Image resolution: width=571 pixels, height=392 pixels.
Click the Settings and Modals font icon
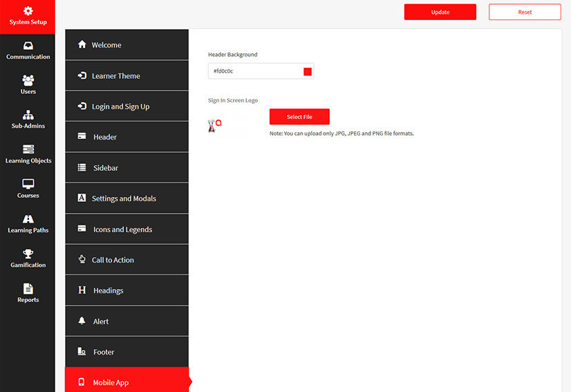82,198
